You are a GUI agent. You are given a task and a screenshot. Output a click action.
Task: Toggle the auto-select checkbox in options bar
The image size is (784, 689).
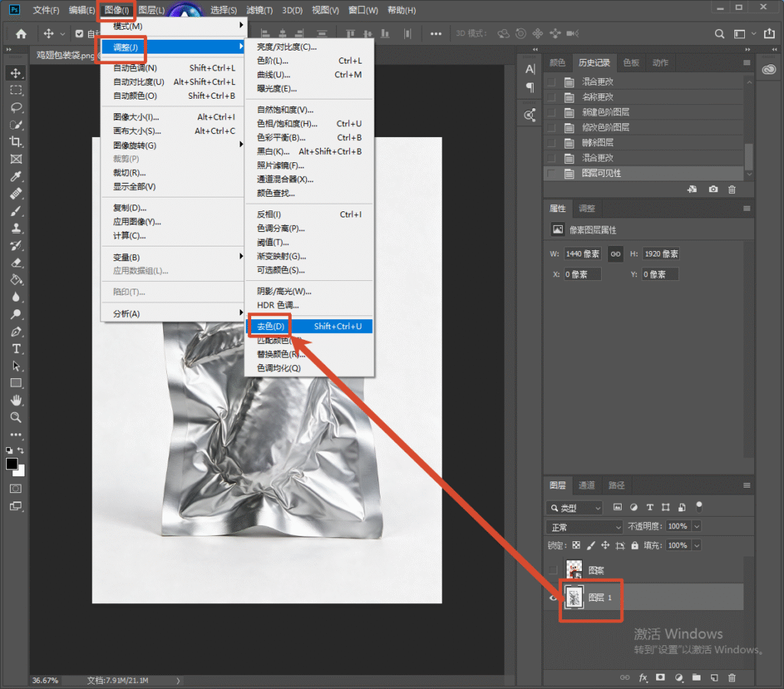(x=80, y=34)
